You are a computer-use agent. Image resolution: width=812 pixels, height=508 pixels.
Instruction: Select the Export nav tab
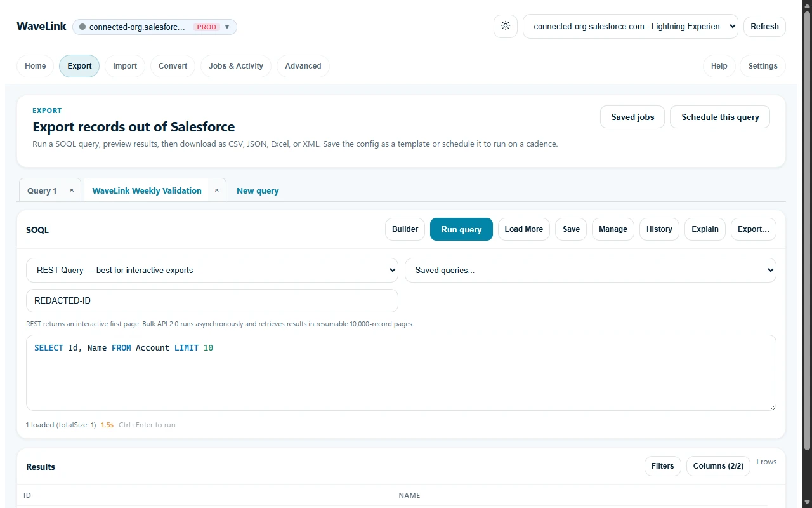79,66
